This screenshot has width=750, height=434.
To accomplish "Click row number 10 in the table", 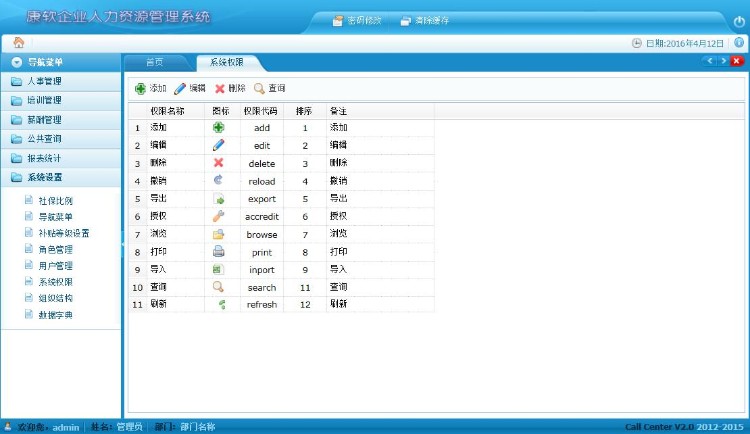I will tap(137, 288).
